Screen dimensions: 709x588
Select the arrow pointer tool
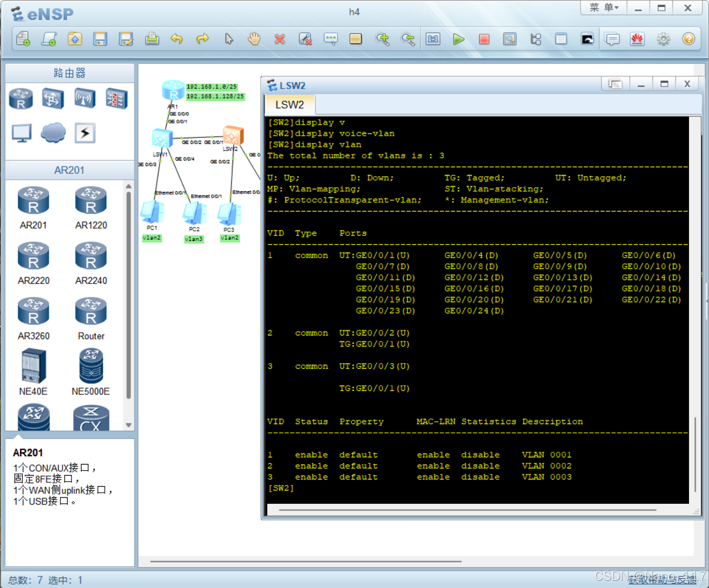click(229, 39)
